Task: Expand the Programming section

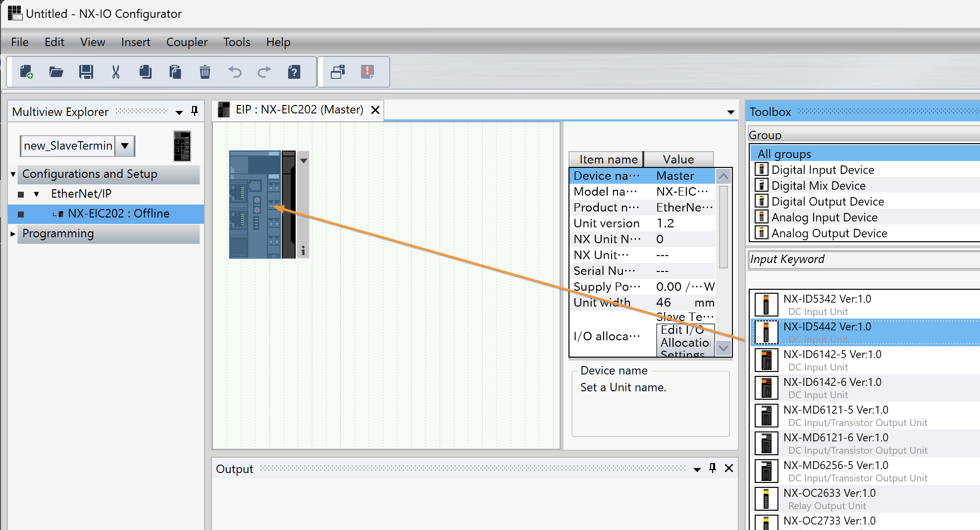Action: click(x=13, y=234)
